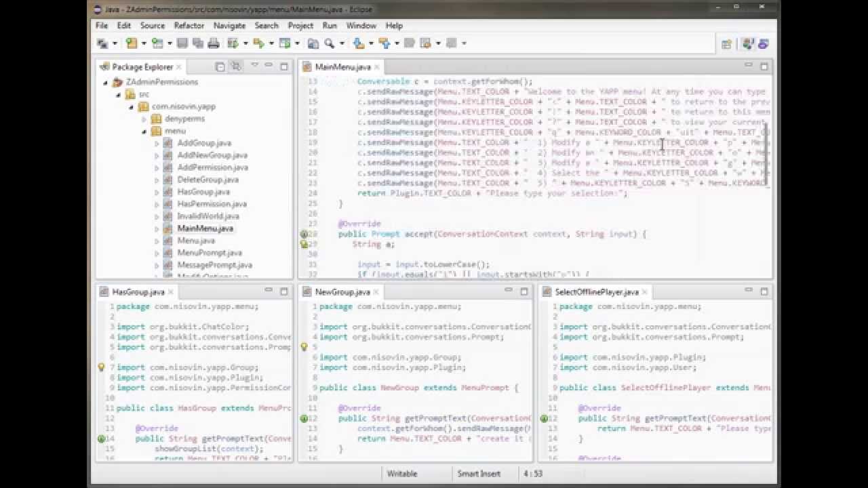
Task: Click the override marker on line 14 of HasGroup.java
Action: [x=101, y=439]
